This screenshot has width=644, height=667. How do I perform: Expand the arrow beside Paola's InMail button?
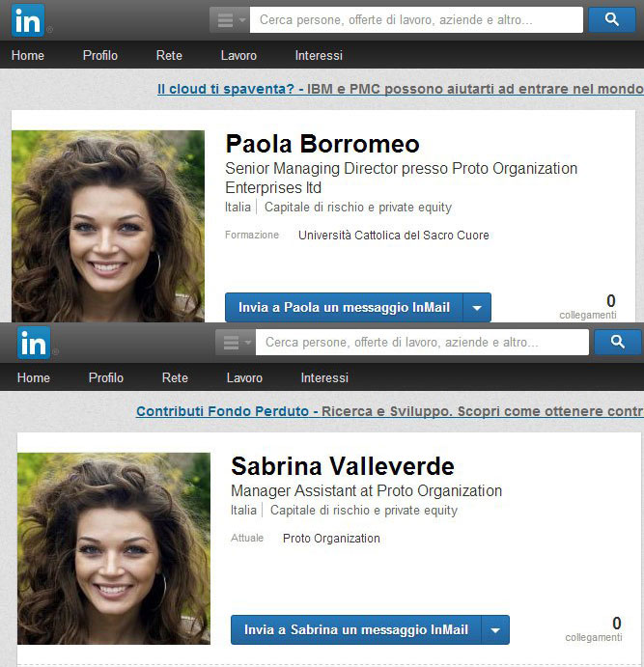477,307
